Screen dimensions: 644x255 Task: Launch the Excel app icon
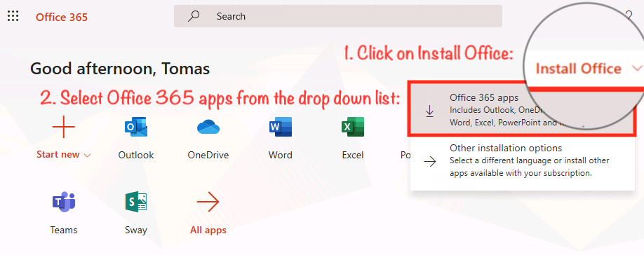353,127
